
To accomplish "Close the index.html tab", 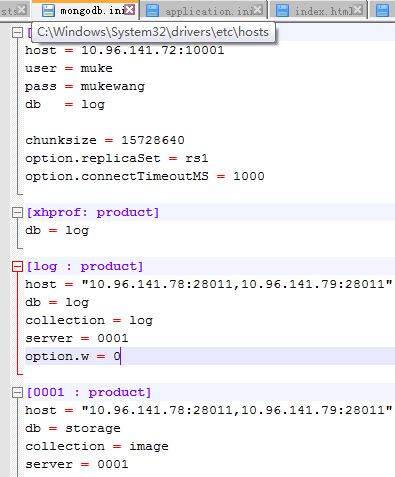I will 357,10.
